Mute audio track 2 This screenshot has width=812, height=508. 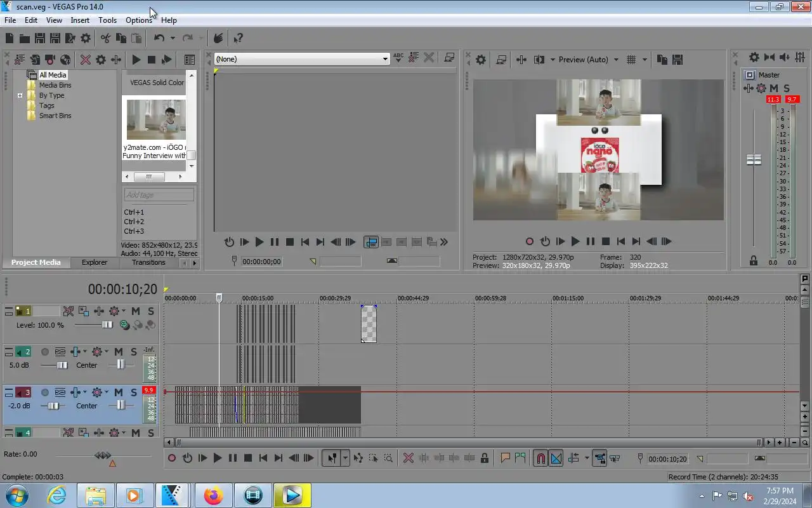[118, 352]
